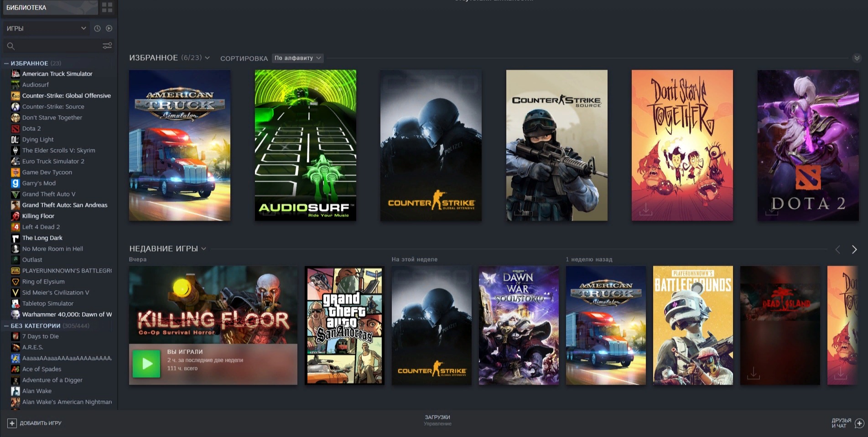868x437 pixels.
Task: Open the Библиотека tab
Action: tap(50, 7)
